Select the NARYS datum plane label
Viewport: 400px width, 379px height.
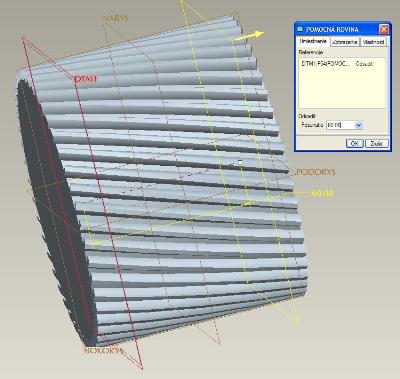pos(115,18)
